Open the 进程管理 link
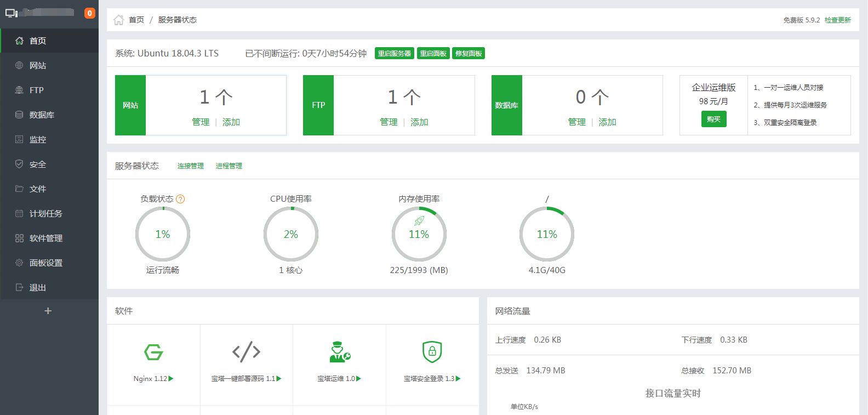 pyautogui.click(x=229, y=166)
